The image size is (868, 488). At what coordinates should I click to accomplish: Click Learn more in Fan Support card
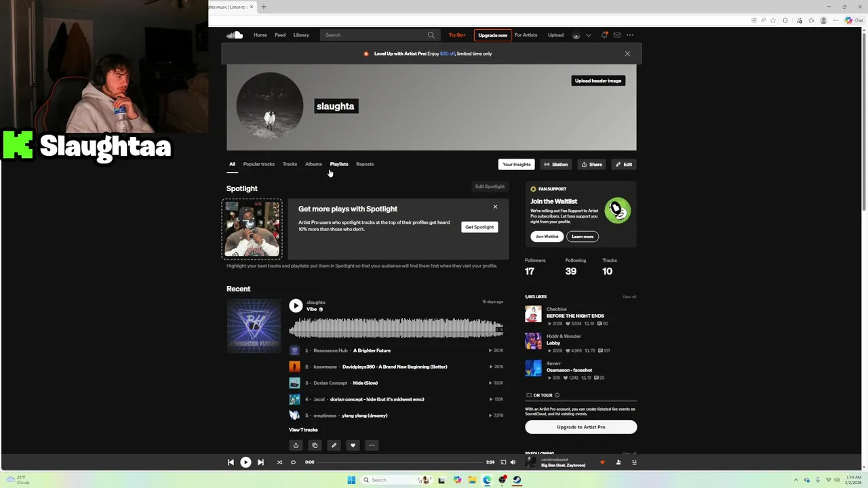coord(583,237)
